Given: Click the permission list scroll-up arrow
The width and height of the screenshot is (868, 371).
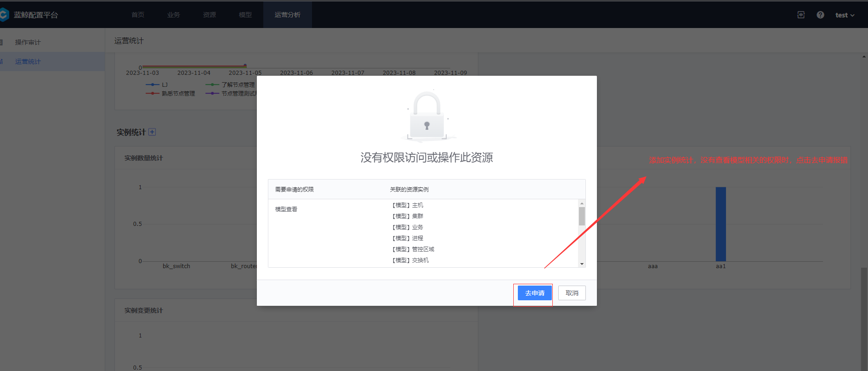Looking at the screenshot, I should pos(582,203).
